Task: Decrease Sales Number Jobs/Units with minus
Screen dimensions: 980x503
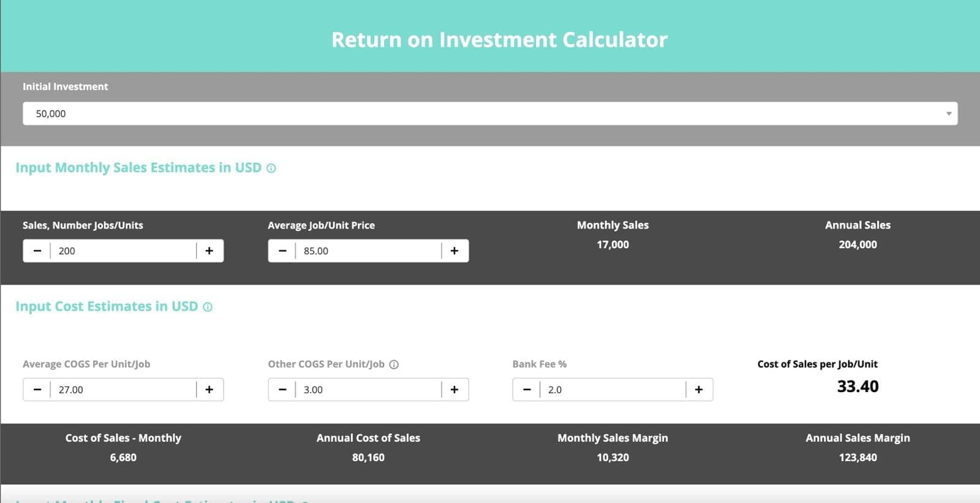Action: (x=37, y=251)
